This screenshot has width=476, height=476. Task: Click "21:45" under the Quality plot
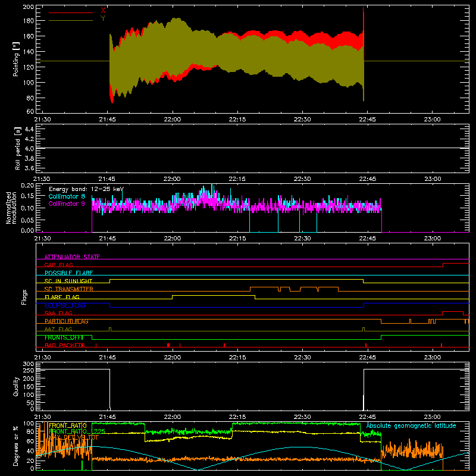pos(107,417)
